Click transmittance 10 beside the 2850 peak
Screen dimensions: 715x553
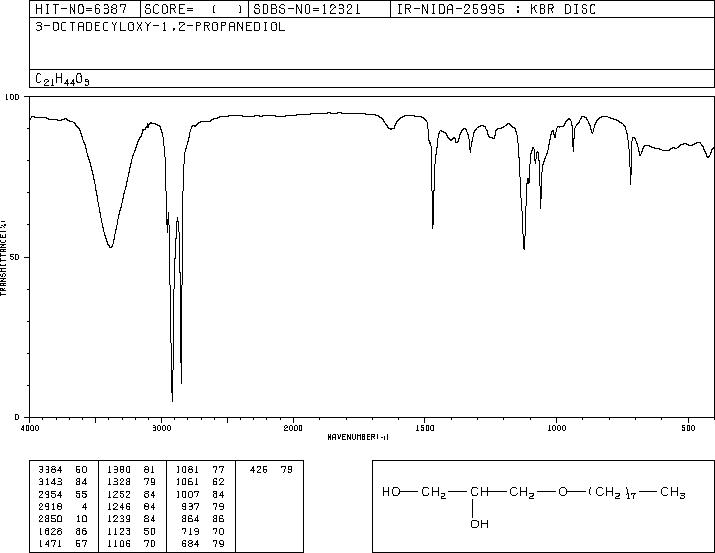click(82, 519)
